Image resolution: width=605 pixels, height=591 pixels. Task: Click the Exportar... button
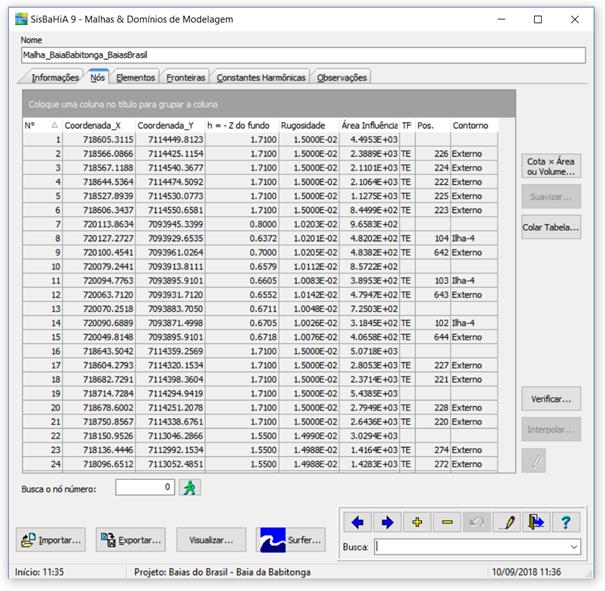click(130, 540)
